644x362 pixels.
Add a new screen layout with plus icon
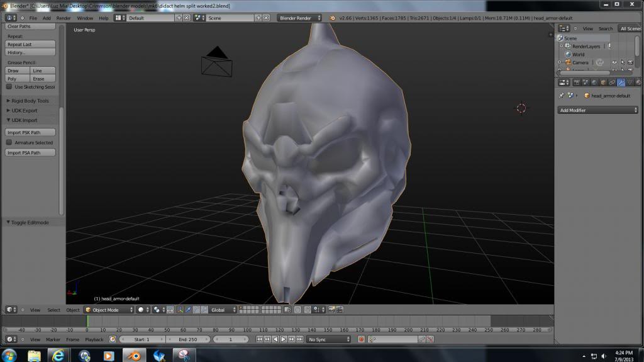point(179,18)
